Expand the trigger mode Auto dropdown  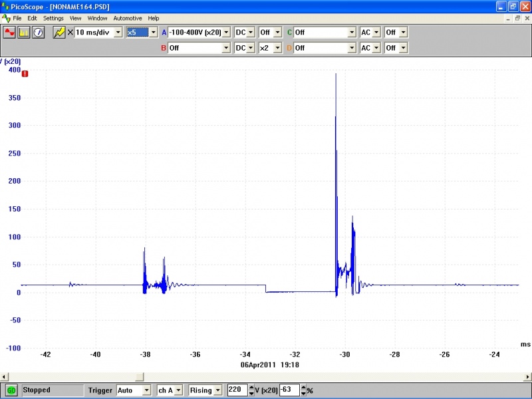[146, 390]
